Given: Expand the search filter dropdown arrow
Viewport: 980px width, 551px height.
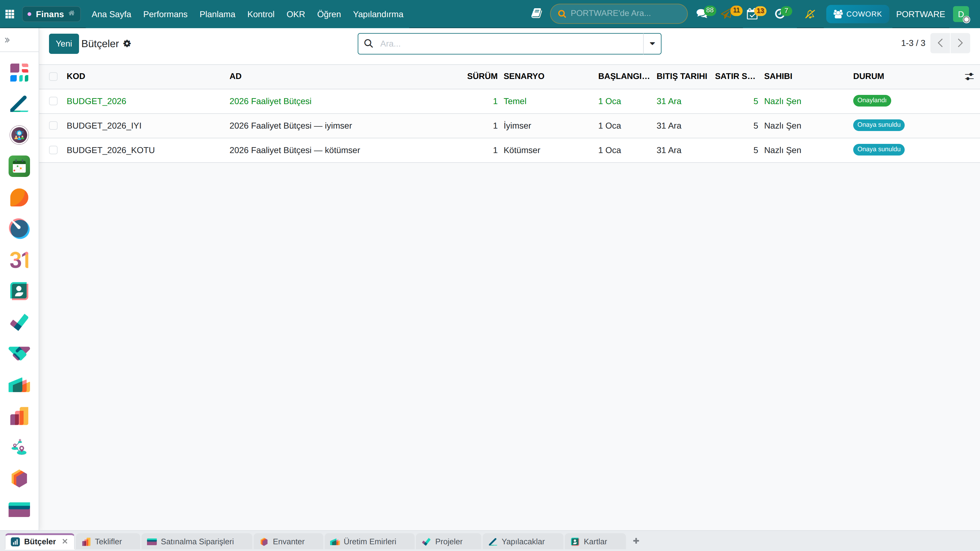Looking at the screenshot, I should click(x=652, y=44).
